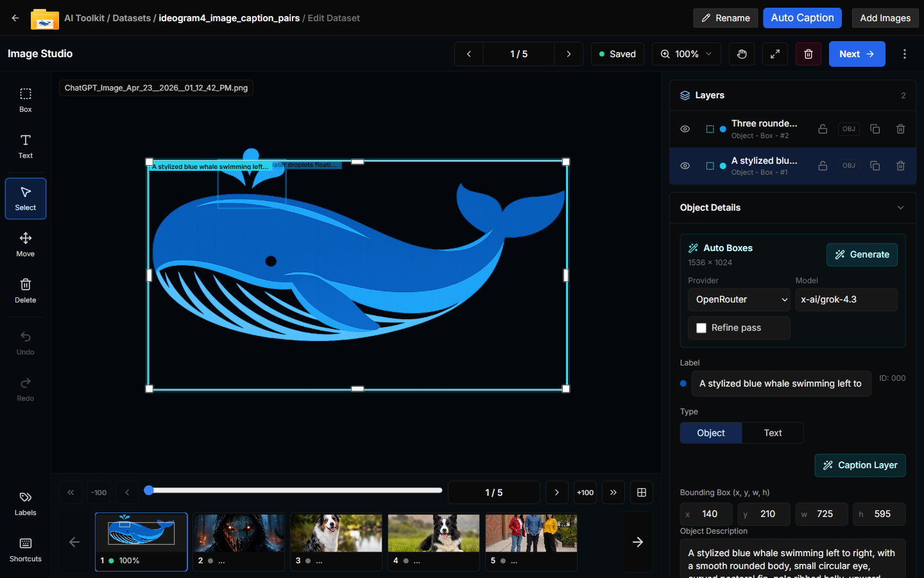Generate auto boxes

point(862,255)
